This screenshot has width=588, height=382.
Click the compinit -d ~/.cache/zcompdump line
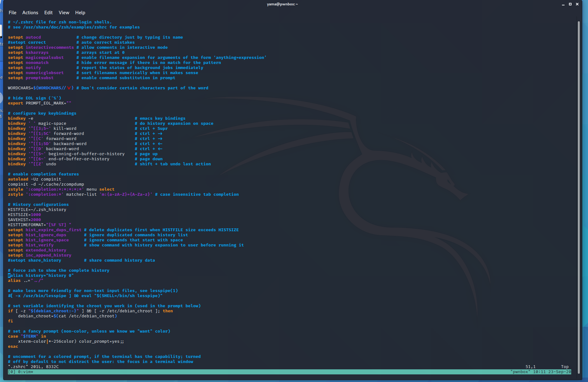tap(46, 184)
